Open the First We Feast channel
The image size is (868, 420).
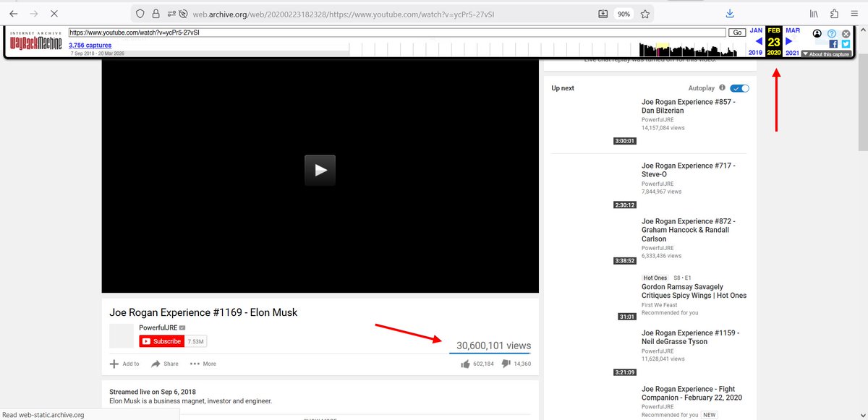pos(660,305)
